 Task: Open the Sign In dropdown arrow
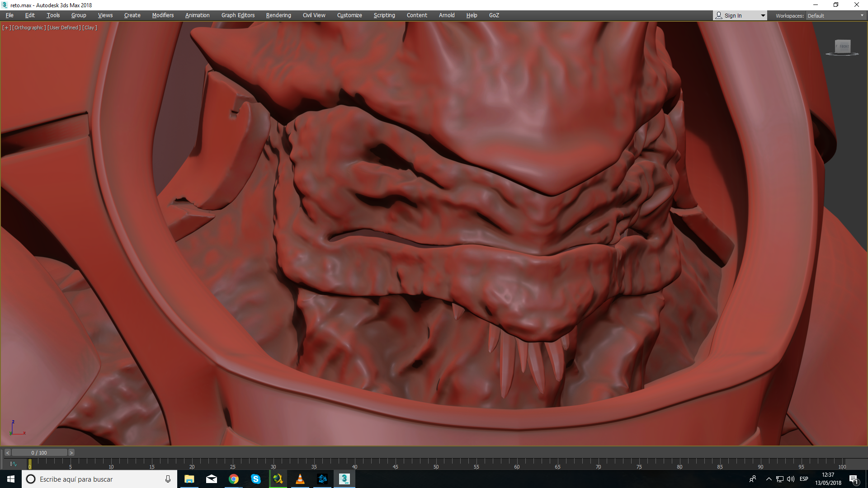pyautogui.click(x=763, y=16)
